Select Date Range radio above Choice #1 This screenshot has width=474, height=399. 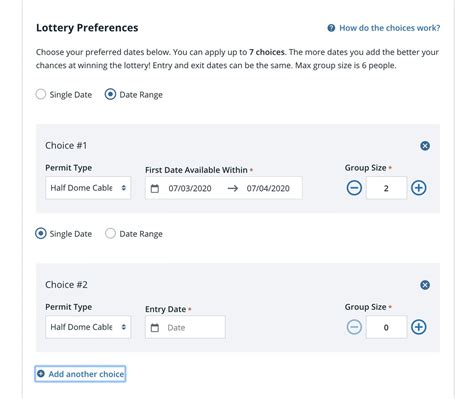[x=110, y=94]
